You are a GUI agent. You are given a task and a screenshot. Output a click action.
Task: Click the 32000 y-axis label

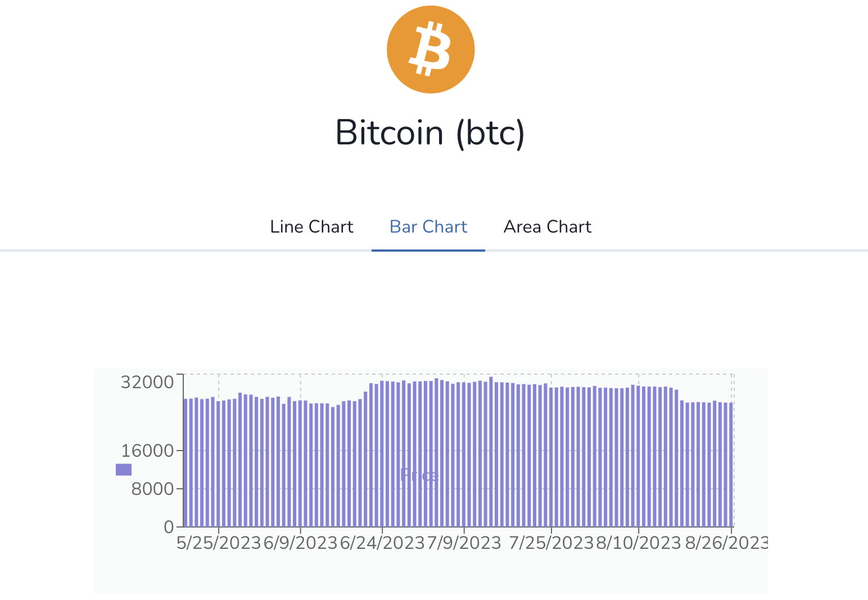(x=147, y=382)
